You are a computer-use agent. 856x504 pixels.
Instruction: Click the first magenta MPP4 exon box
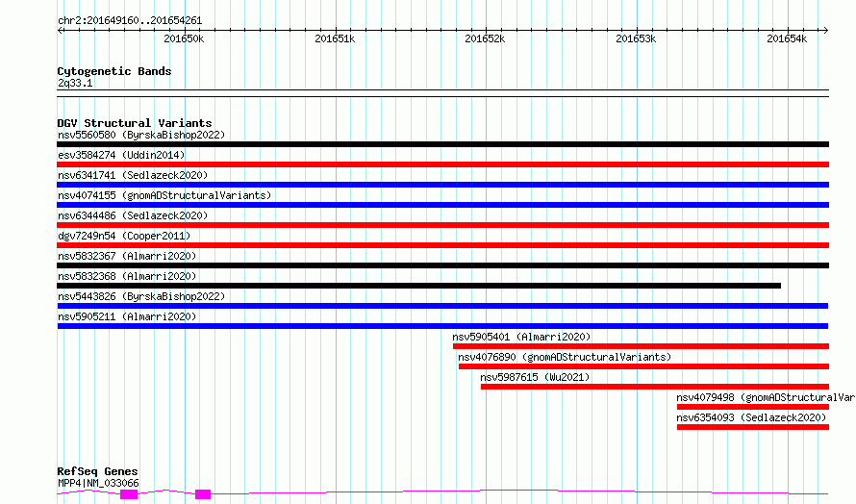[129, 494]
